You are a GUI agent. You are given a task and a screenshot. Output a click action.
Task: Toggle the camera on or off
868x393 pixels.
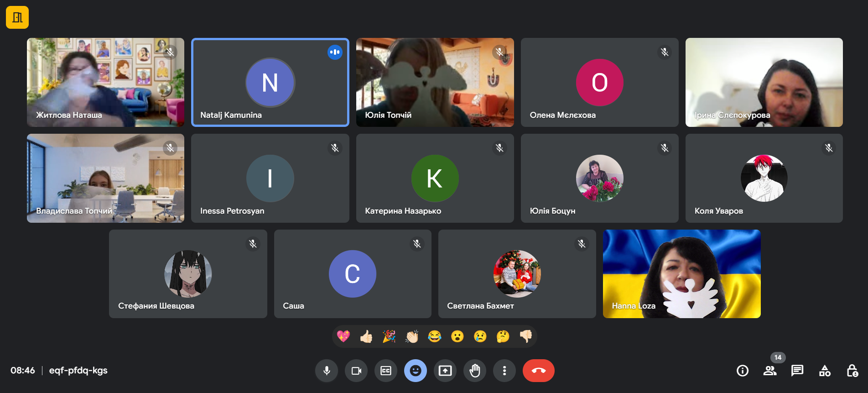click(356, 371)
